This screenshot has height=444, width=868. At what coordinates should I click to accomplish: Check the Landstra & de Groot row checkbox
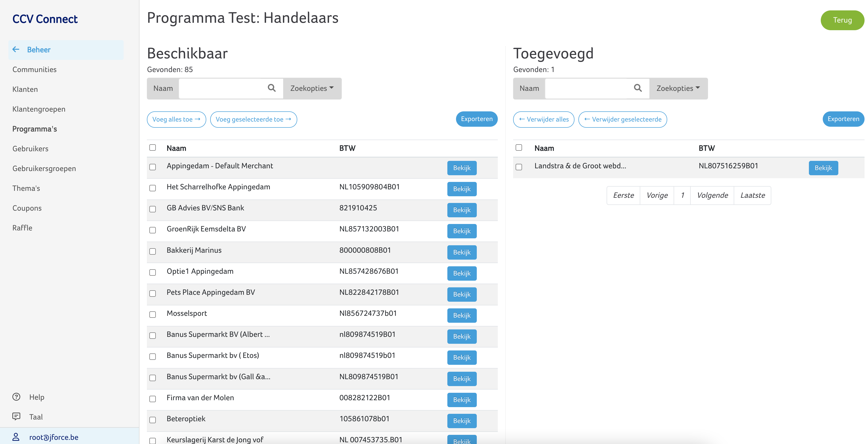point(519,167)
